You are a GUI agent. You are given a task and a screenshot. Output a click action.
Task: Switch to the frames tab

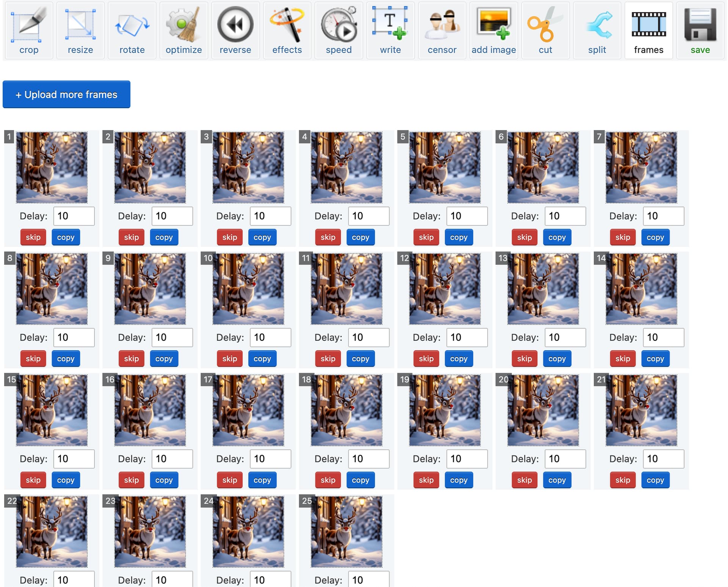pyautogui.click(x=649, y=30)
